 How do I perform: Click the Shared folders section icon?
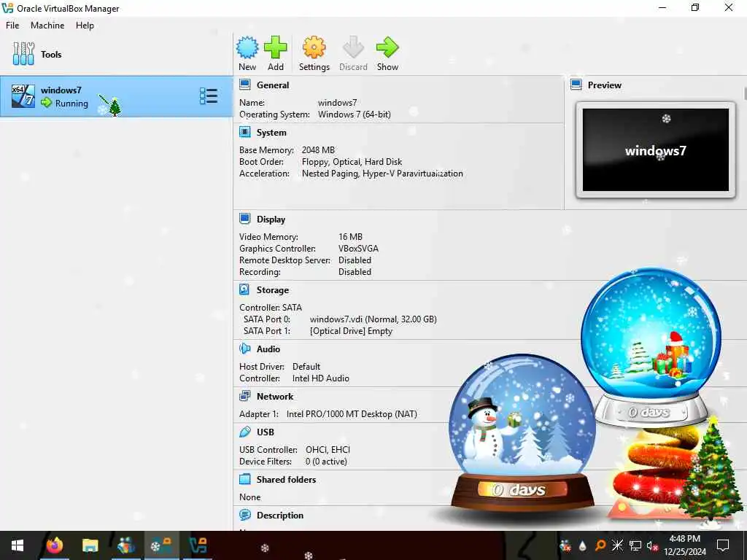click(245, 479)
